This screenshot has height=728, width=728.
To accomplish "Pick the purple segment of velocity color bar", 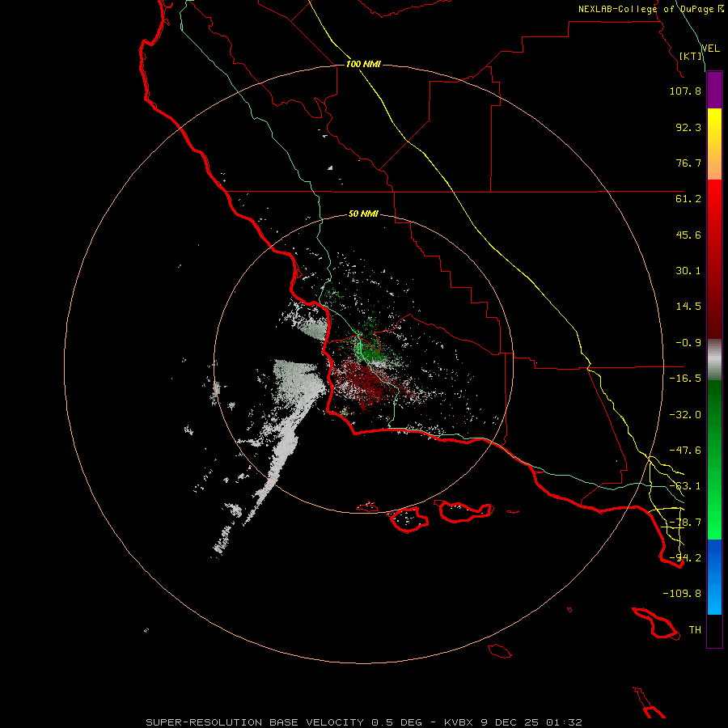I will coord(714,90).
